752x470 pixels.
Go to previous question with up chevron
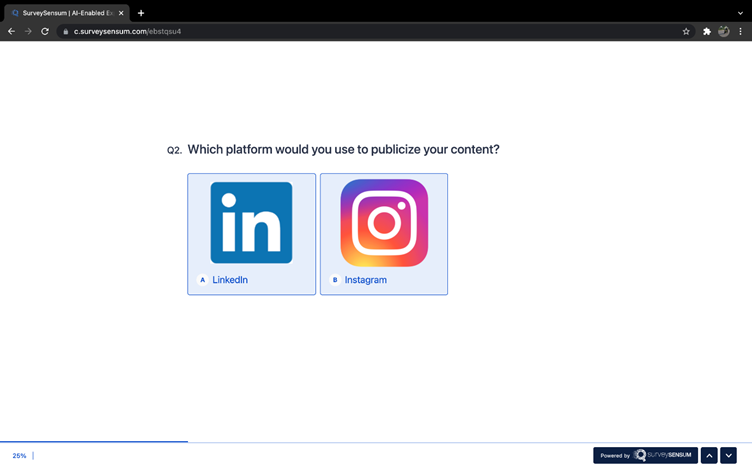coord(709,455)
